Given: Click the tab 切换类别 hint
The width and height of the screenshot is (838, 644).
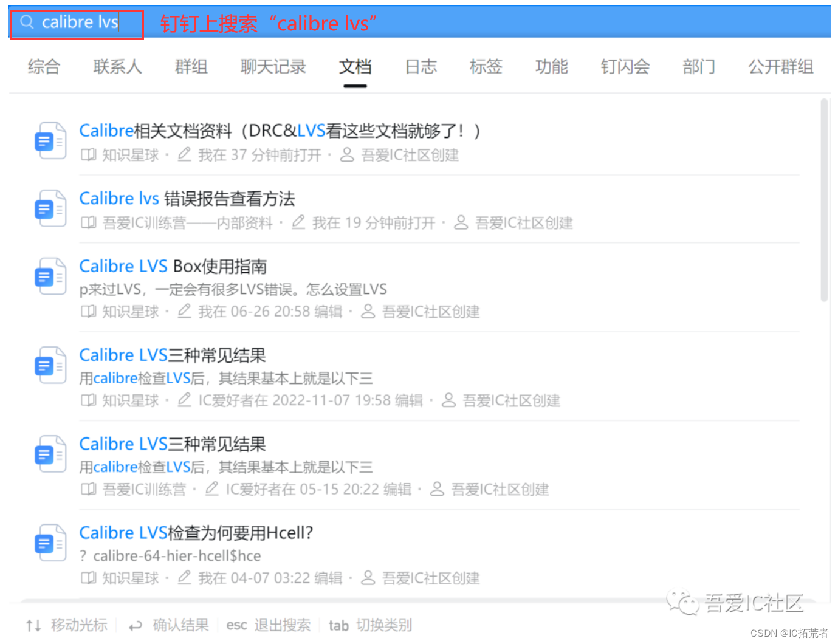Looking at the screenshot, I should point(370,625).
